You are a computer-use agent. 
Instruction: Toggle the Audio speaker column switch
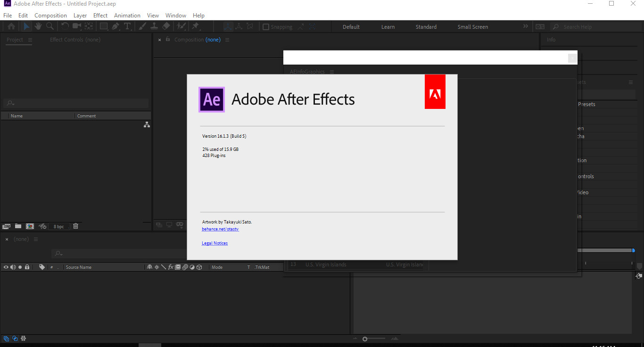tap(13, 267)
